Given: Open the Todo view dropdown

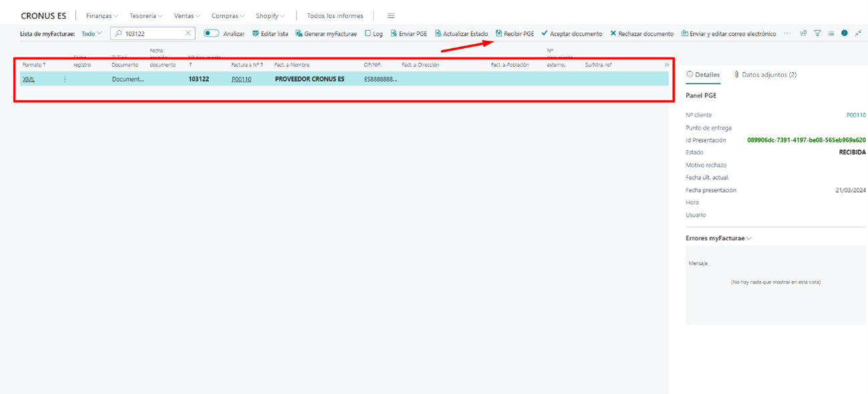Looking at the screenshot, I should [x=92, y=33].
